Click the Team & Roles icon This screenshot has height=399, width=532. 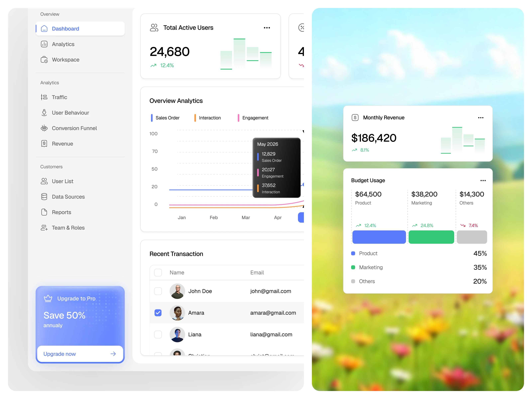(44, 228)
